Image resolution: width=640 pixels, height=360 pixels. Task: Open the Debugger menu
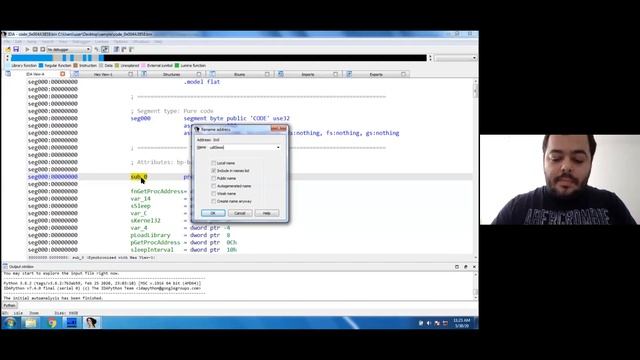81,42
